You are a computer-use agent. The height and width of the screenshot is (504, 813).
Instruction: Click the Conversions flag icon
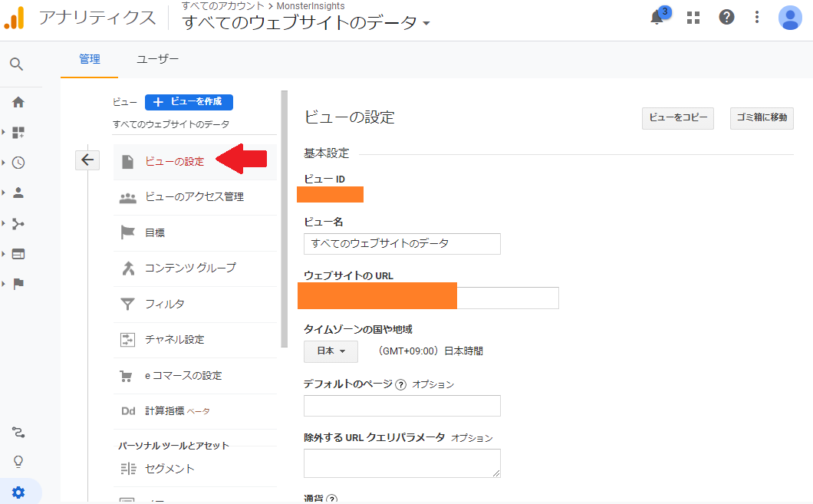[x=16, y=285]
